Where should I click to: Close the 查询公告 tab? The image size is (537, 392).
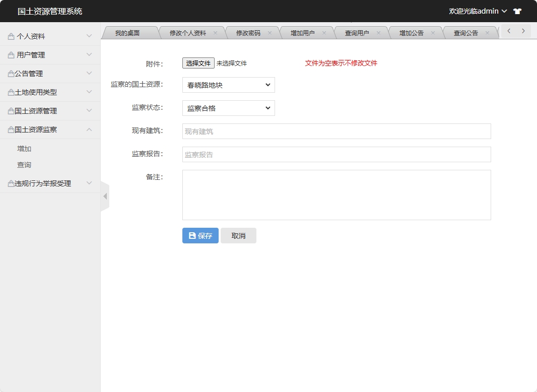coord(487,33)
